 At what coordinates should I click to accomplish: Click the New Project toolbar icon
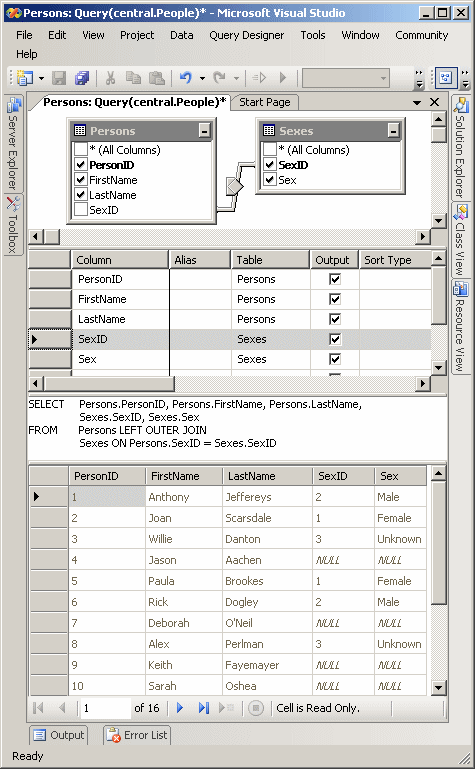coord(24,77)
